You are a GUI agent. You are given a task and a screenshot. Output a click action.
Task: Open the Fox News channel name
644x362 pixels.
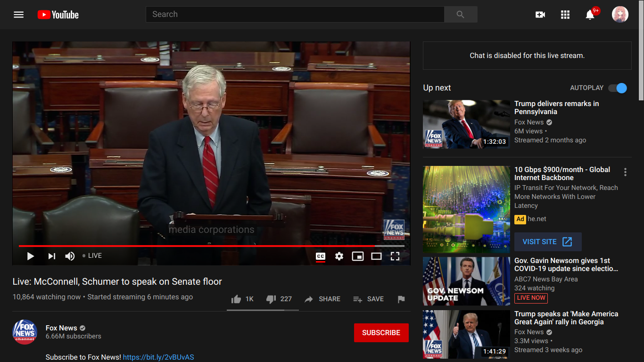coord(61,328)
